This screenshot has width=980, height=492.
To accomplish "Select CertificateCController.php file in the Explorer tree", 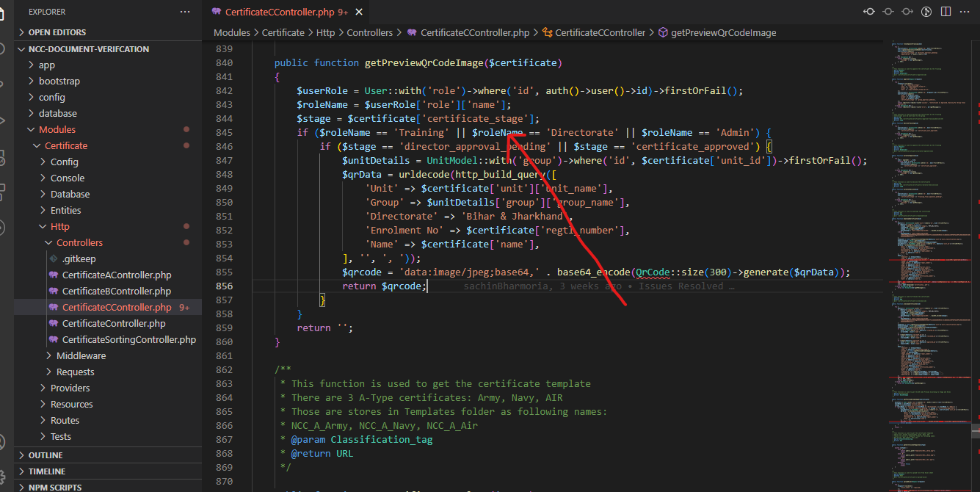I will (x=108, y=308).
